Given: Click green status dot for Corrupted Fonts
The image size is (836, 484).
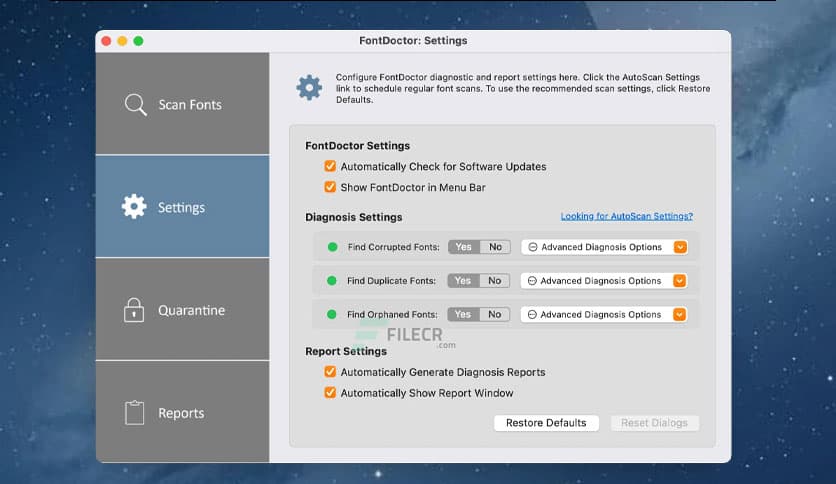Looking at the screenshot, I should click(x=333, y=247).
